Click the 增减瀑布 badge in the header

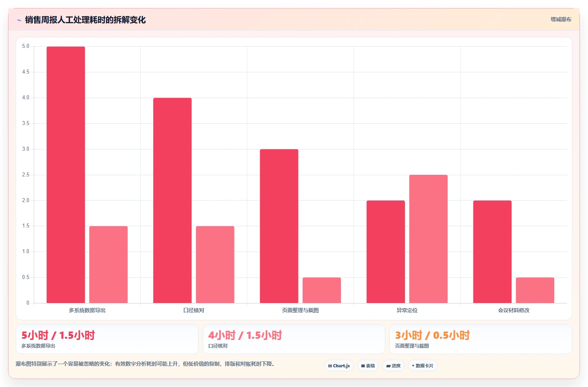tap(561, 19)
